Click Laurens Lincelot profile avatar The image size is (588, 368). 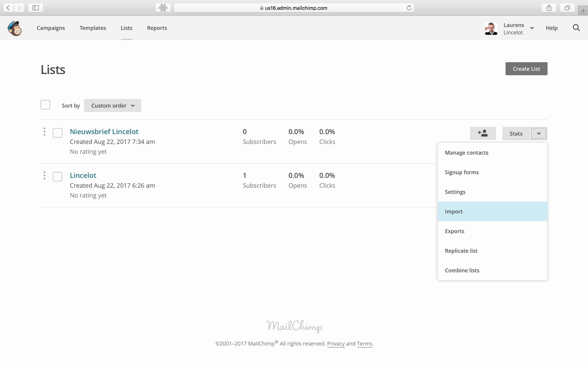[x=491, y=28]
